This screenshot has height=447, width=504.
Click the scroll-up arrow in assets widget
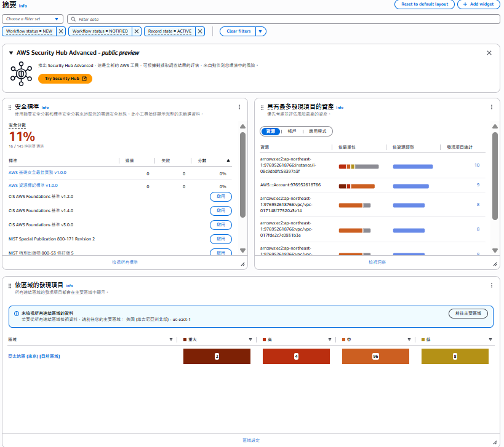495,127
